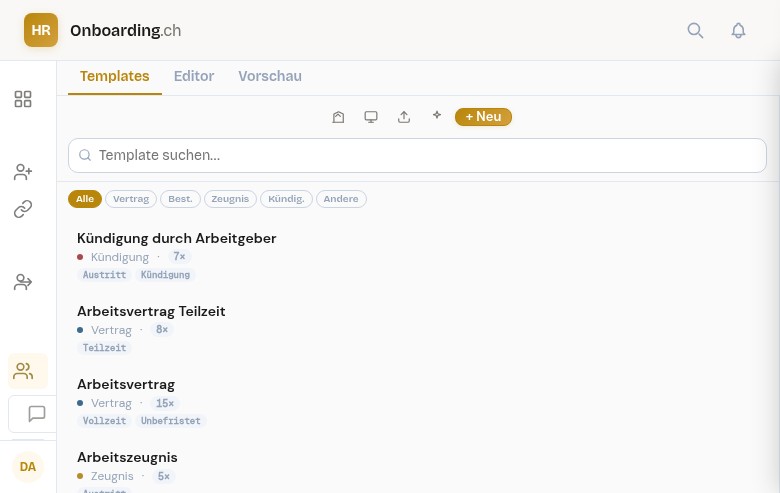Click the building icon in template toolbar
The width and height of the screenshot is (780, 493).
338,117
